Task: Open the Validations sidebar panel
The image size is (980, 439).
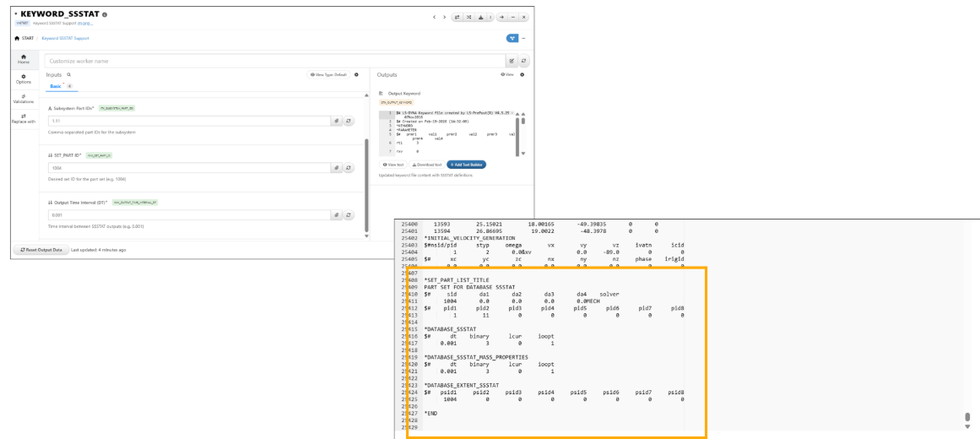Action: pos(24,99)
